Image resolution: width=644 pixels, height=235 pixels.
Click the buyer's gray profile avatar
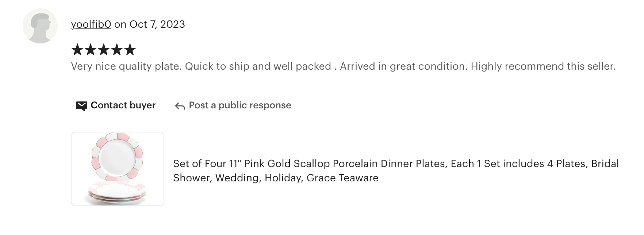coord(40,26)
